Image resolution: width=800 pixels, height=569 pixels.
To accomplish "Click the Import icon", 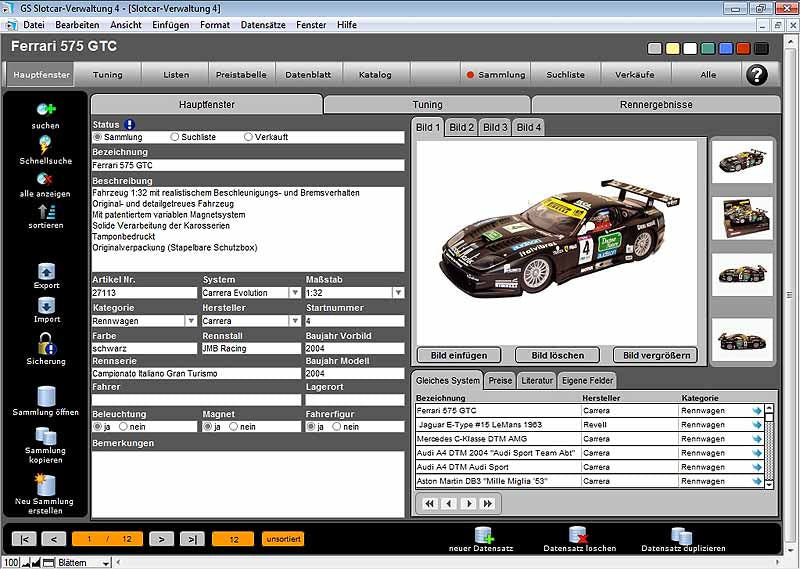I will (46, 305).
